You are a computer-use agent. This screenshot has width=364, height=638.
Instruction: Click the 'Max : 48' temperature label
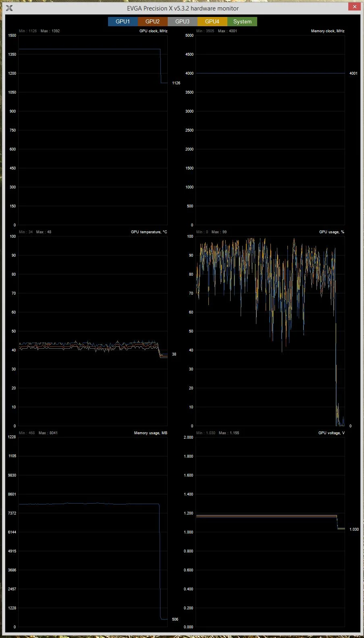click(x=44, y=232)
